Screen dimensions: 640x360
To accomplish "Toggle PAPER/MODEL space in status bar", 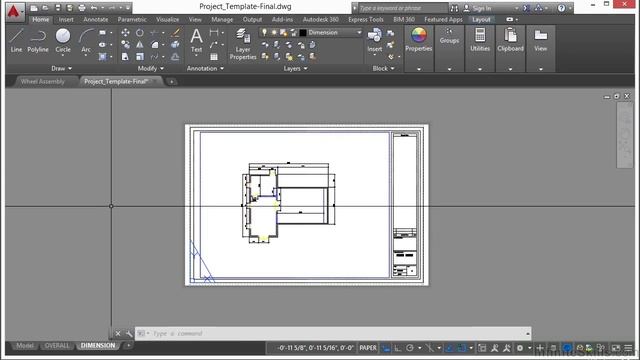I will (x=368, y=348).
